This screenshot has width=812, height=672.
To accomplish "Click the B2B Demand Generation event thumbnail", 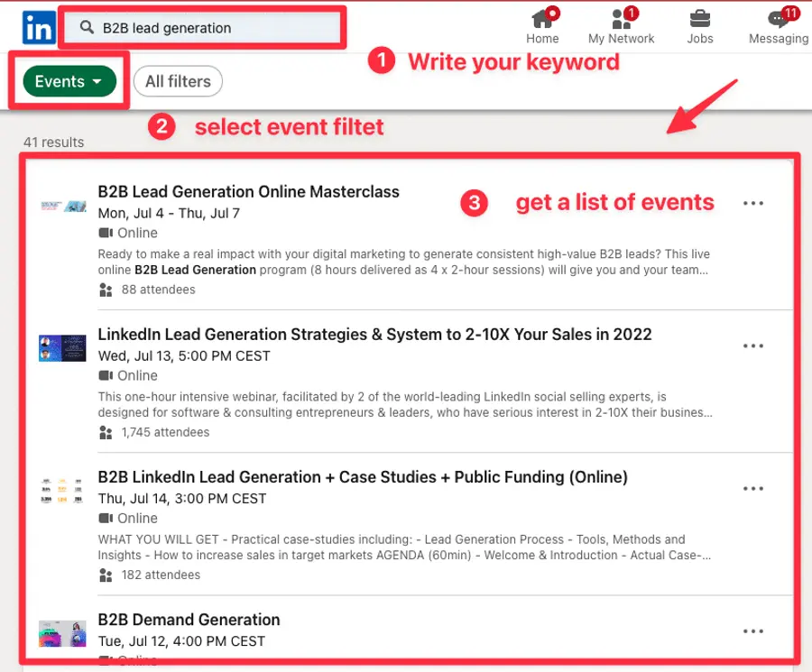I will [x=61, y=632].
